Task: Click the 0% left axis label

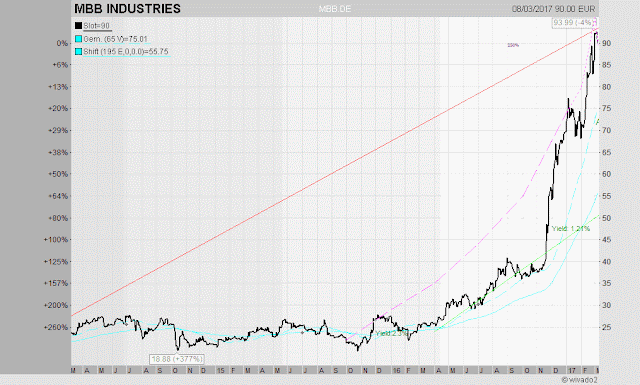Action: [62, 43]
